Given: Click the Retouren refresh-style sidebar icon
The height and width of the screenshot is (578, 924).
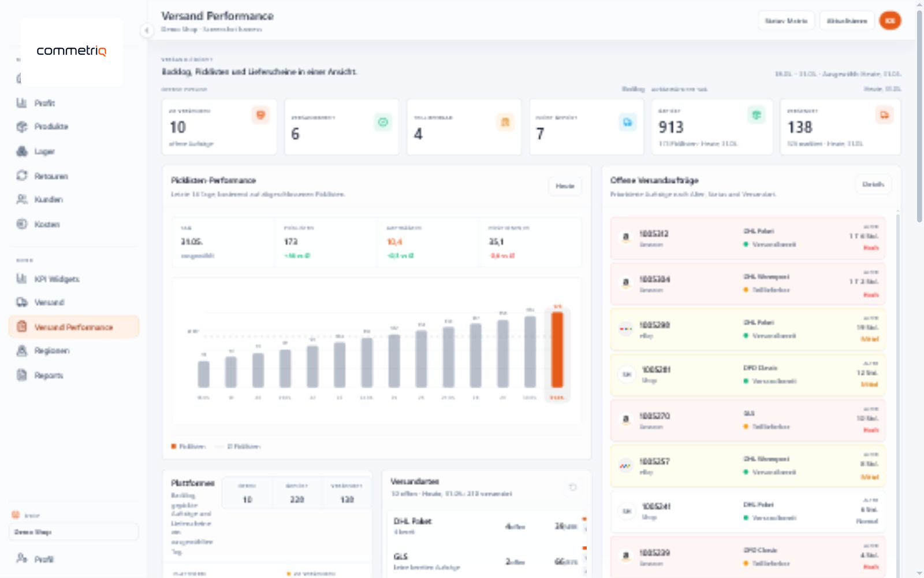Looking at the screenshot, I should click(x=21, y=176).
